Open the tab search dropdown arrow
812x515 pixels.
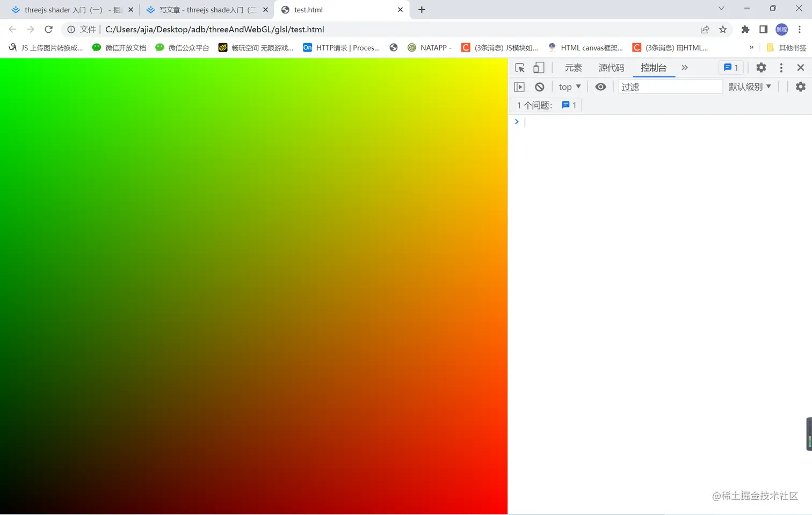click(x=721, y=8)
